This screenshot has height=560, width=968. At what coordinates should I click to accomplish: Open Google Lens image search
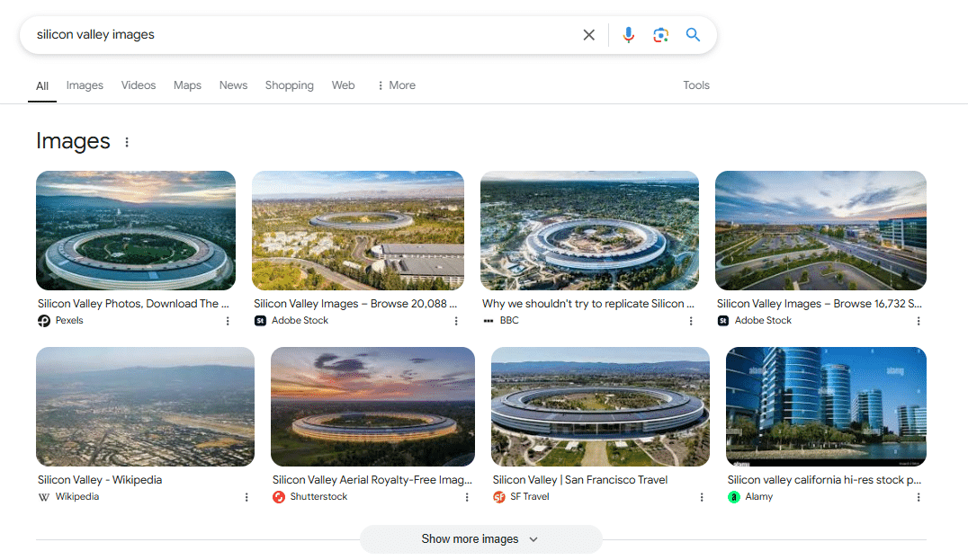click(x=660, y=35)
